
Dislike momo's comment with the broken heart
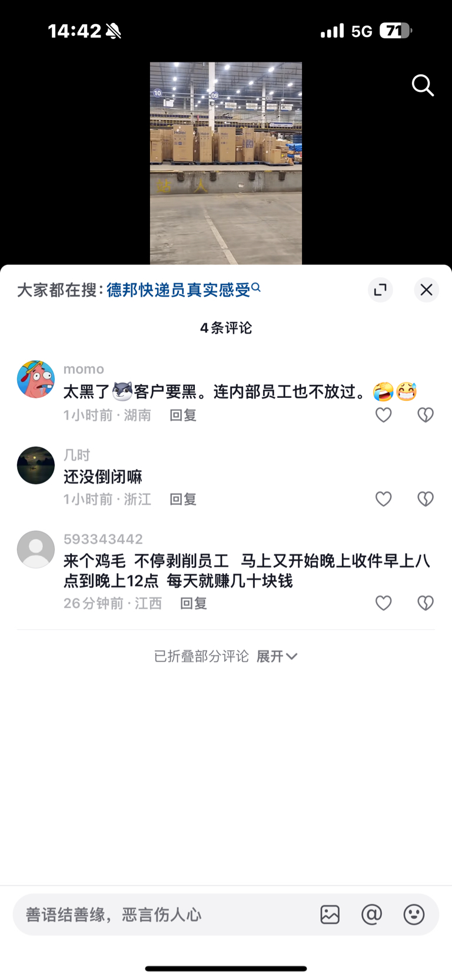coord(426,415)
